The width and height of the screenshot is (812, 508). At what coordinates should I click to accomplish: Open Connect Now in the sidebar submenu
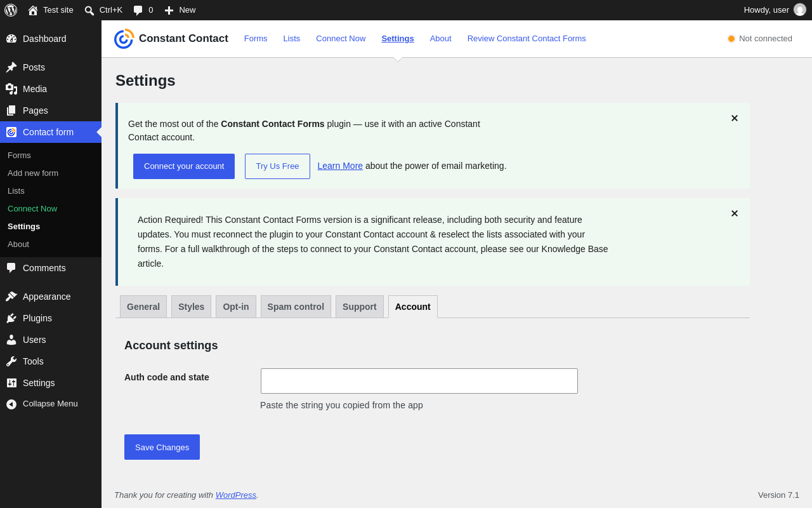point(32,209)
